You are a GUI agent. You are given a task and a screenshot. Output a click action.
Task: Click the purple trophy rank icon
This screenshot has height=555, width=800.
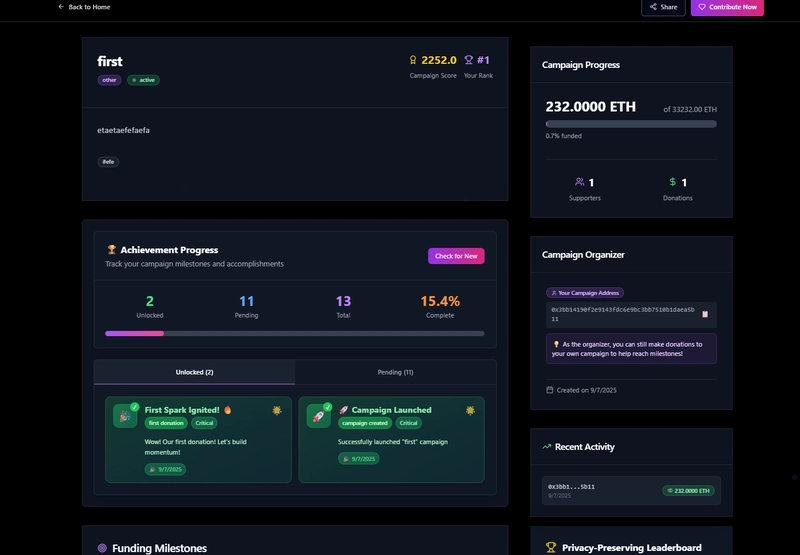pyautogui.click(x=468, y=60)
